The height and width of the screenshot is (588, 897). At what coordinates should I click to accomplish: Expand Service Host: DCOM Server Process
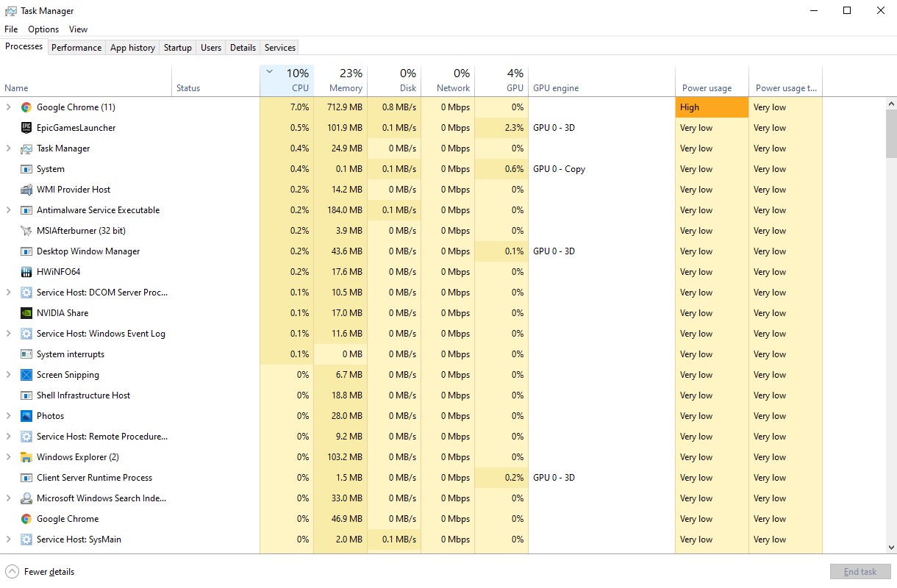9,293
